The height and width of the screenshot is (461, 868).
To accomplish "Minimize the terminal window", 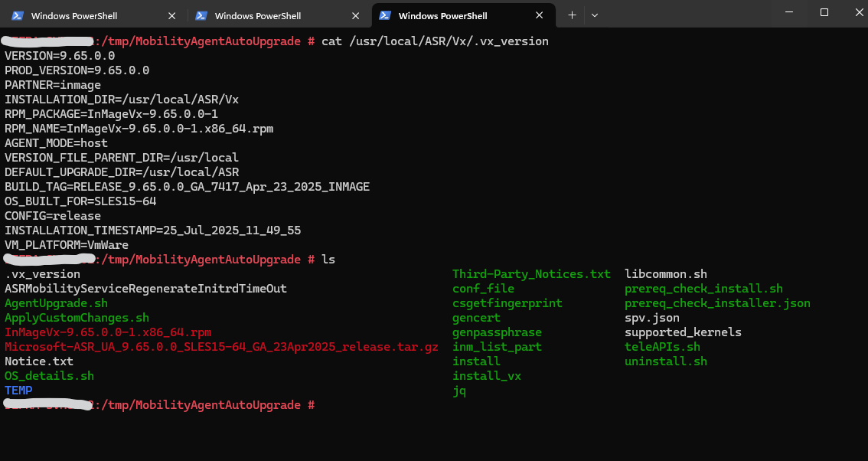I will click(789, 12).
